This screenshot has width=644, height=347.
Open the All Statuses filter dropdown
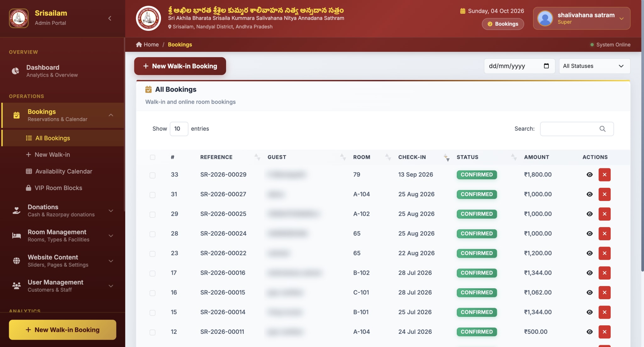[594, 66]
